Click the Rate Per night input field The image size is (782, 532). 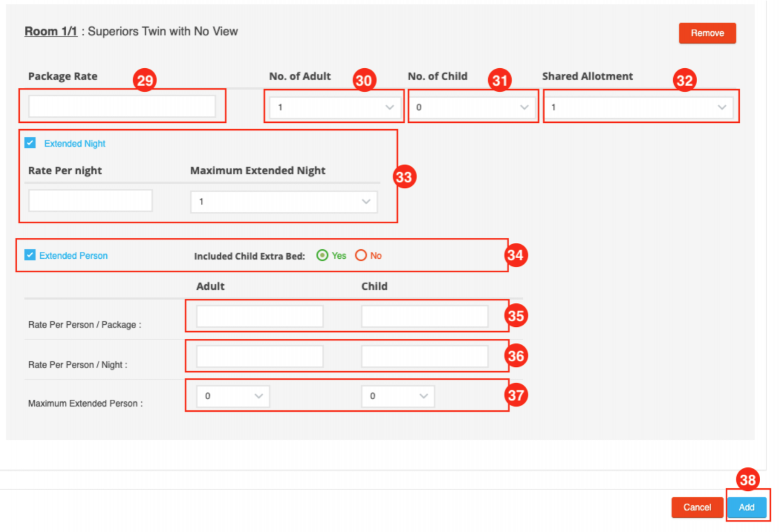point(90,200)
